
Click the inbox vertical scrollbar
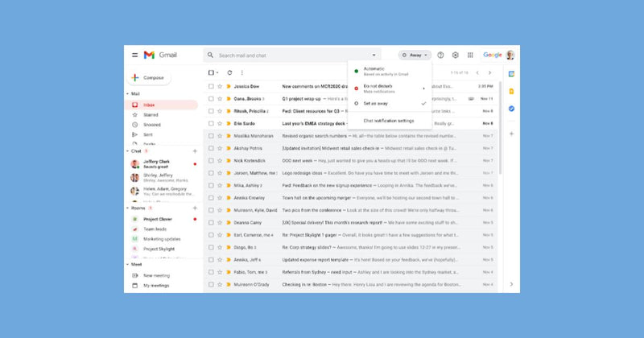click(x=500, y=127)
